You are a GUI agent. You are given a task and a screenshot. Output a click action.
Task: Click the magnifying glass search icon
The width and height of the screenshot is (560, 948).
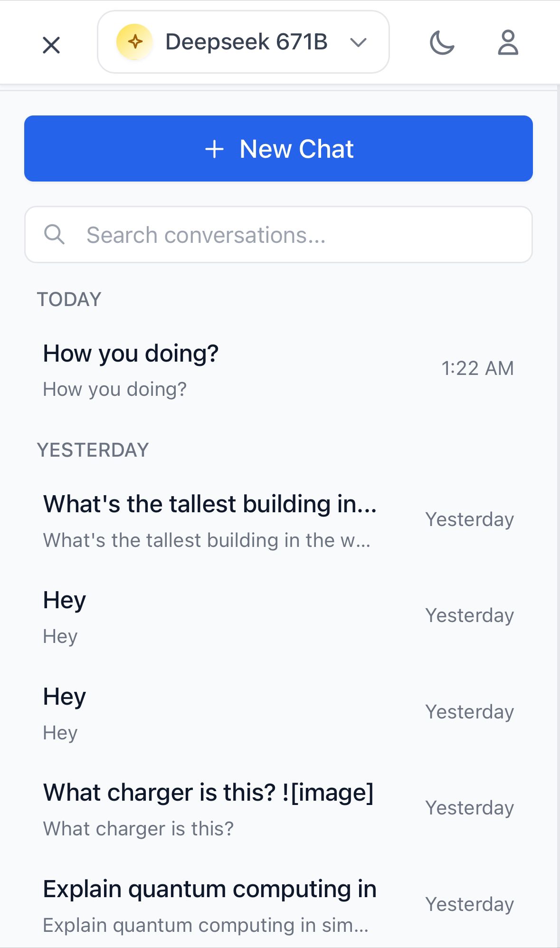pyautogui.click(x=54, y=234)
